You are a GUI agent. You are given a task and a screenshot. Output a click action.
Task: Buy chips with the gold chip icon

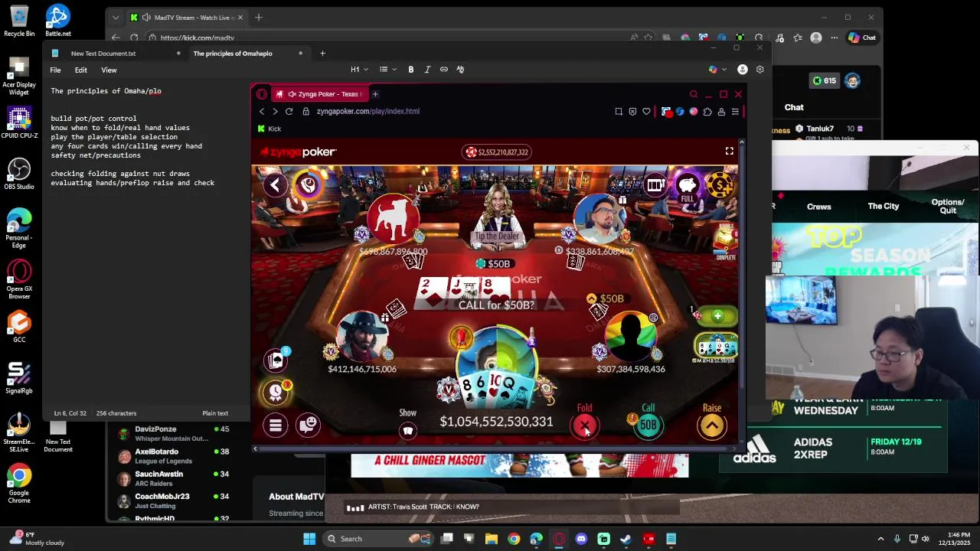720,184
